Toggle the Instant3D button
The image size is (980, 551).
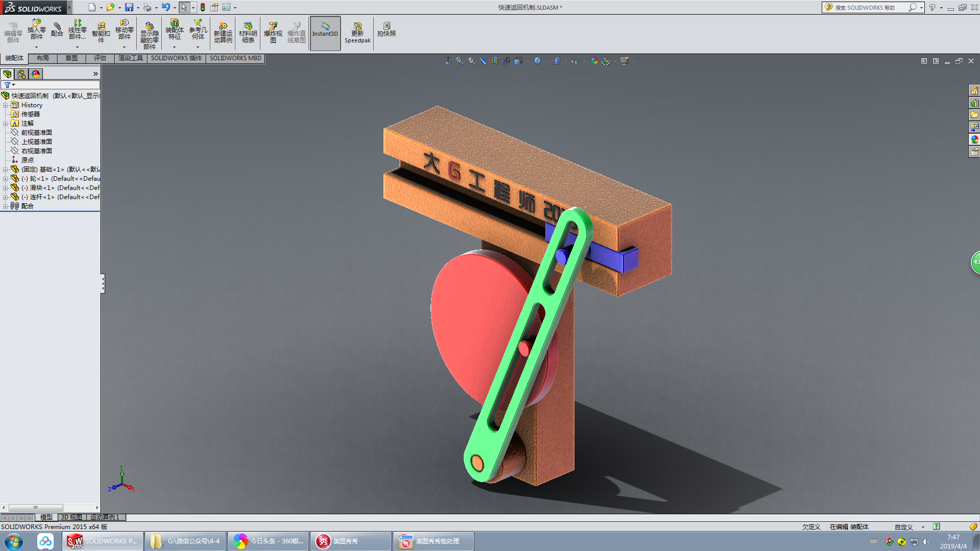tap(325, 33)
